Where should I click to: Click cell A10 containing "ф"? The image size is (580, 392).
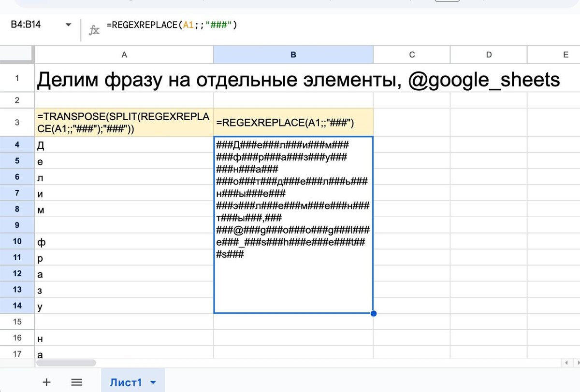[x=124, y=241]
